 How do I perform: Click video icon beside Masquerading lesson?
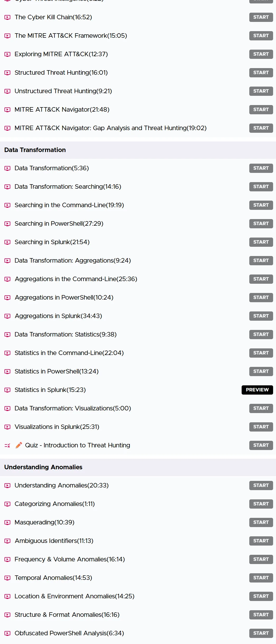click(x=7, y=523)
